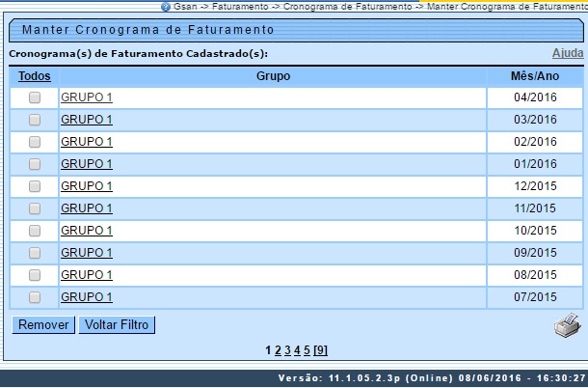Click the Manter Cronograma de Faturamento title
Screen dimensions: 588x388
(x=148, y=30)
